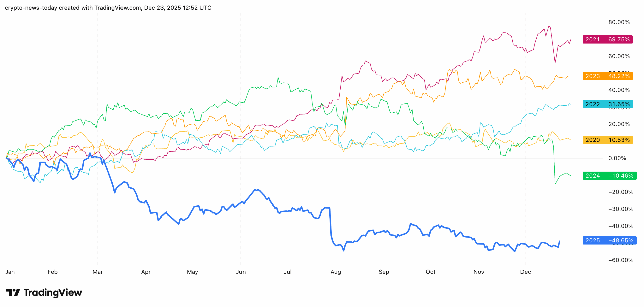Click the TradingView logo icon
The width and height of the screenshot is (644, 307).
(13, 292)
